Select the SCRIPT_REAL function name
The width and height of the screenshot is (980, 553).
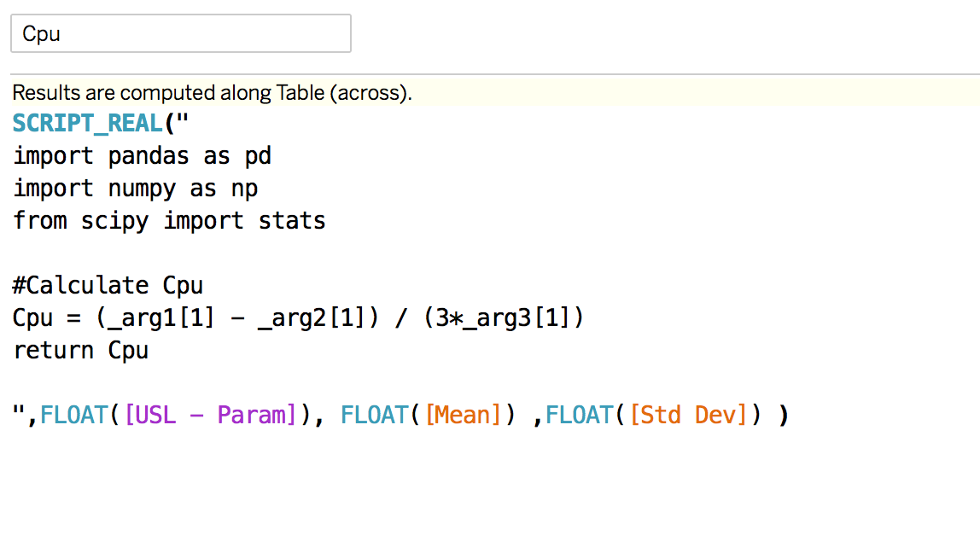tap(85, 123)
